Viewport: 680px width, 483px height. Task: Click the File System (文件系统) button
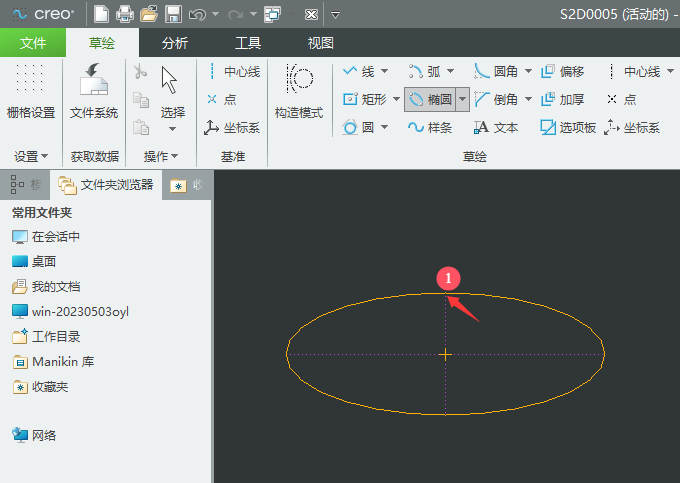[x=94, y=92]
